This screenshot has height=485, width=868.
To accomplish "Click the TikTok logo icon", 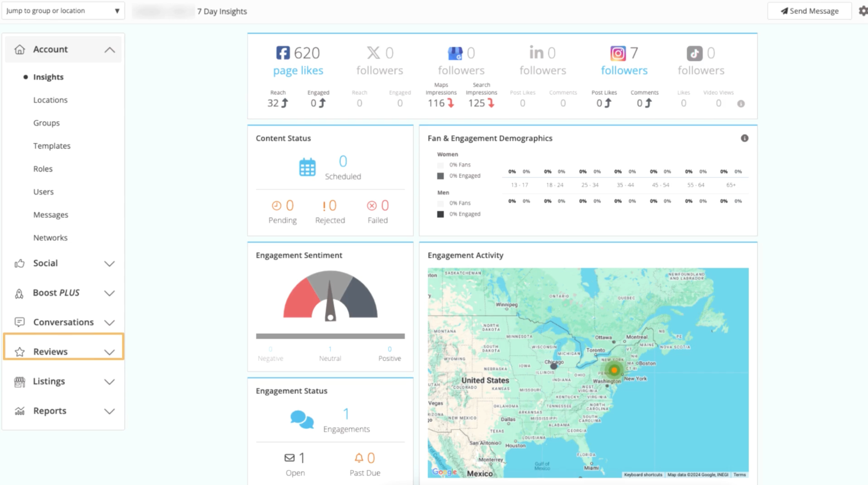I will coord(695,53).
